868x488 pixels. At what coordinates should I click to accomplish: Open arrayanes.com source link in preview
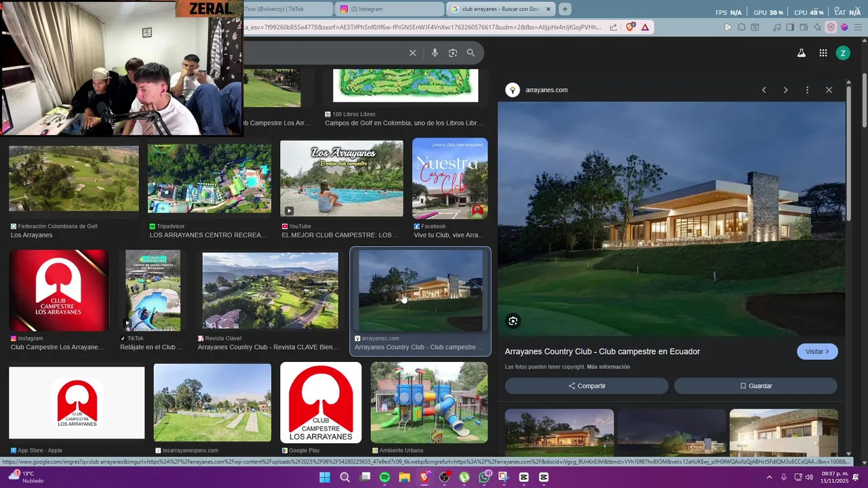[x=547, y=90]
